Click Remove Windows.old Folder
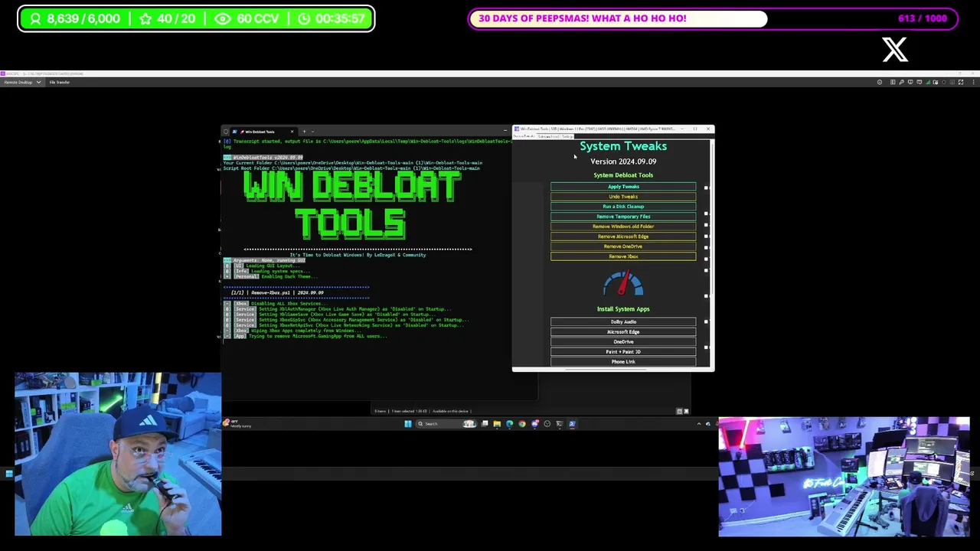Viewport: 980px width, 551px height. point(623,227)
